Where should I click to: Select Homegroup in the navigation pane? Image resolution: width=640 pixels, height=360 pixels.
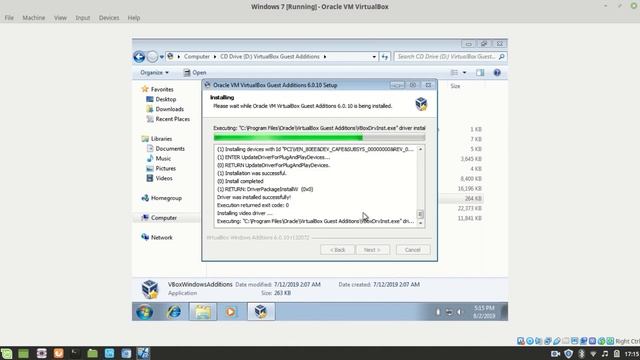coord(161,198)
